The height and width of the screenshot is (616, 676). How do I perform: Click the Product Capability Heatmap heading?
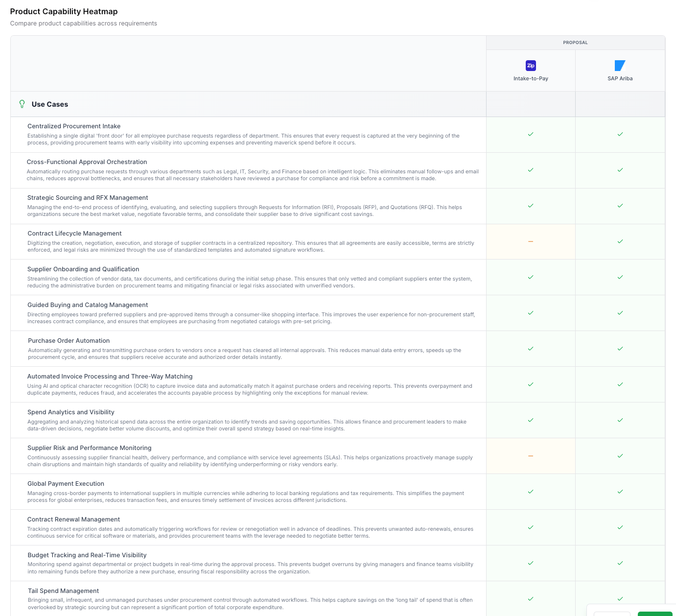(64, 12)
